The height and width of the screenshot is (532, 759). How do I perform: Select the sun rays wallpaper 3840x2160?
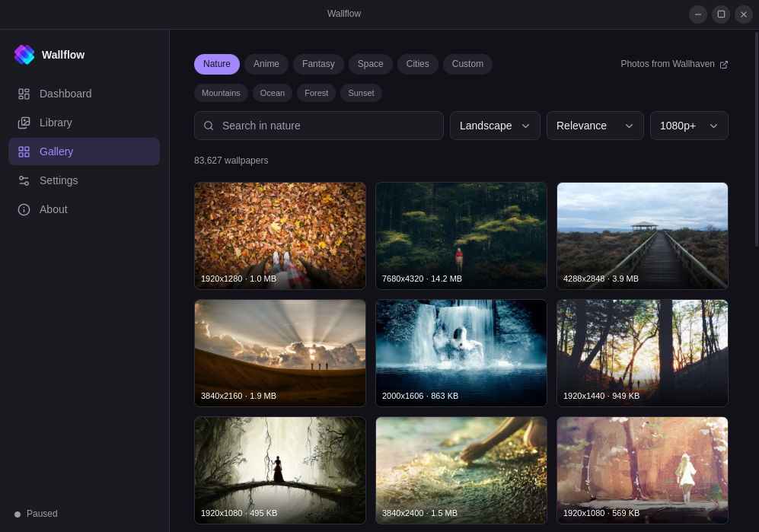coord(280,353)
